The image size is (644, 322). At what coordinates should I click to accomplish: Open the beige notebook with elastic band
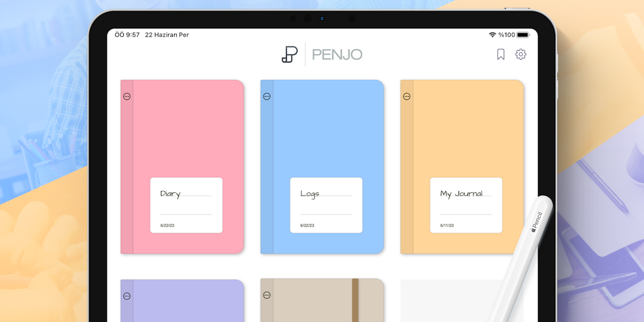[323, 300]
